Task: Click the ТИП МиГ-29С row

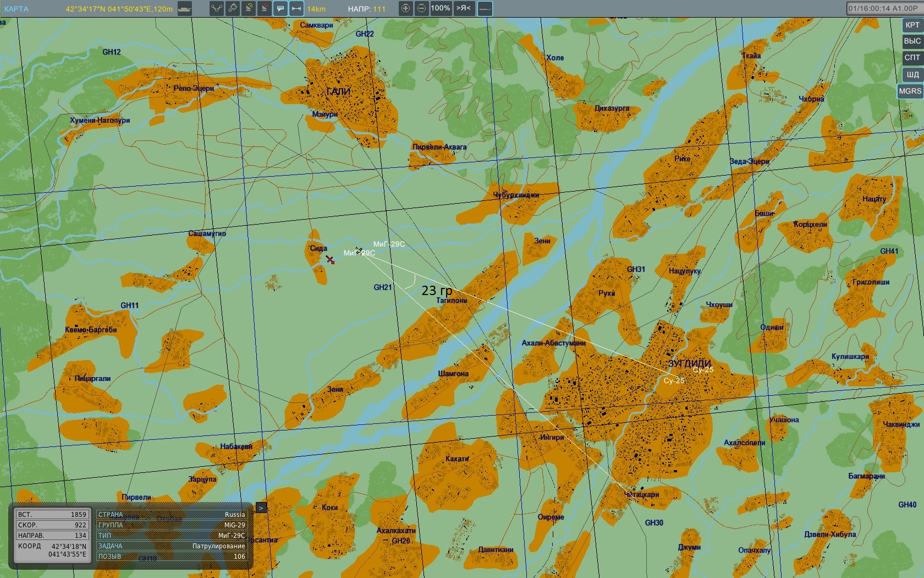Action: click(x=172, y=536)
